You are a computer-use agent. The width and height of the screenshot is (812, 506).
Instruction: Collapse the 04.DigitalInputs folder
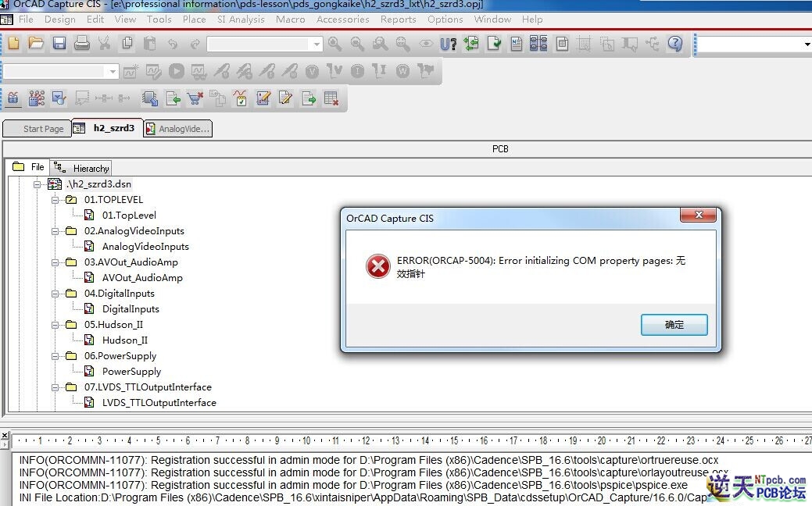55,294
